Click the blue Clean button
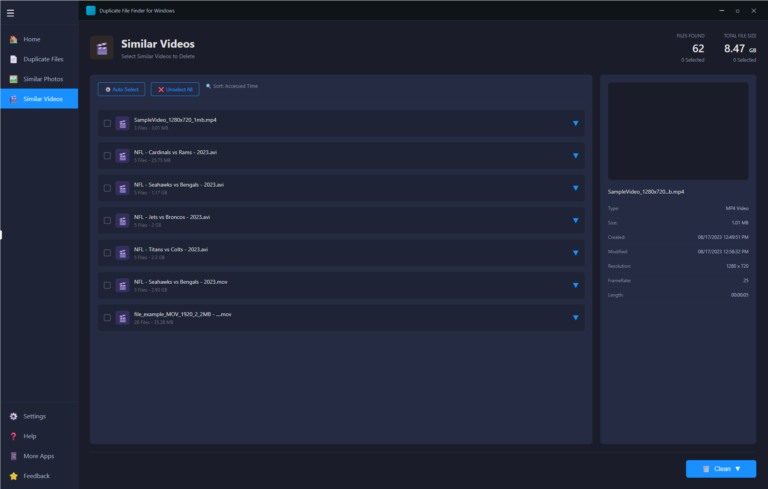The height and width of the screenshot is (489, 768). click(x=721, y=469)
